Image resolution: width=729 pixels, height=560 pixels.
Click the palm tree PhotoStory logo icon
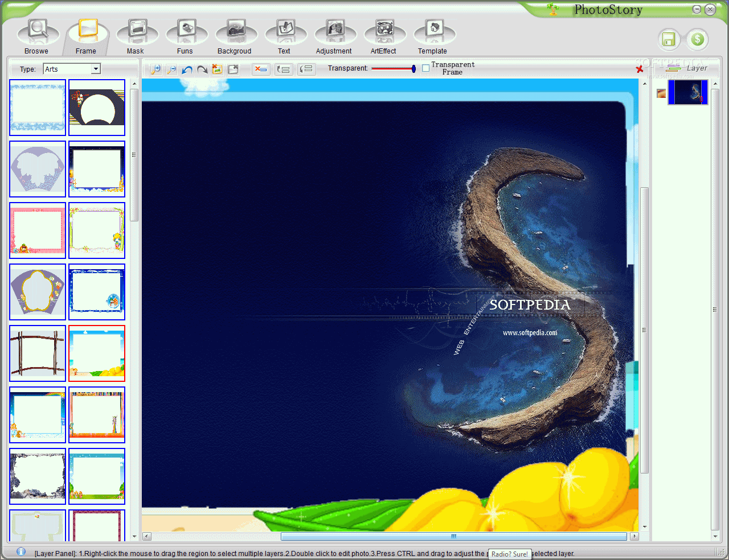(553, 9)
